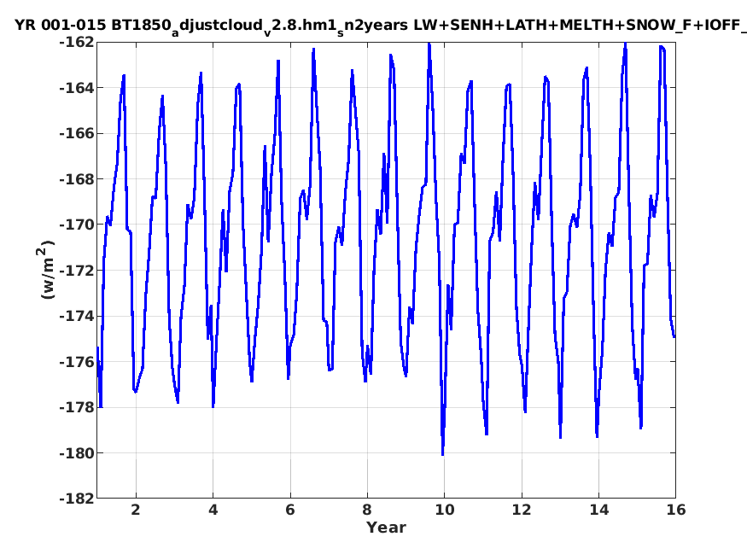Click x-axis tick label 14

pos(598,510)
